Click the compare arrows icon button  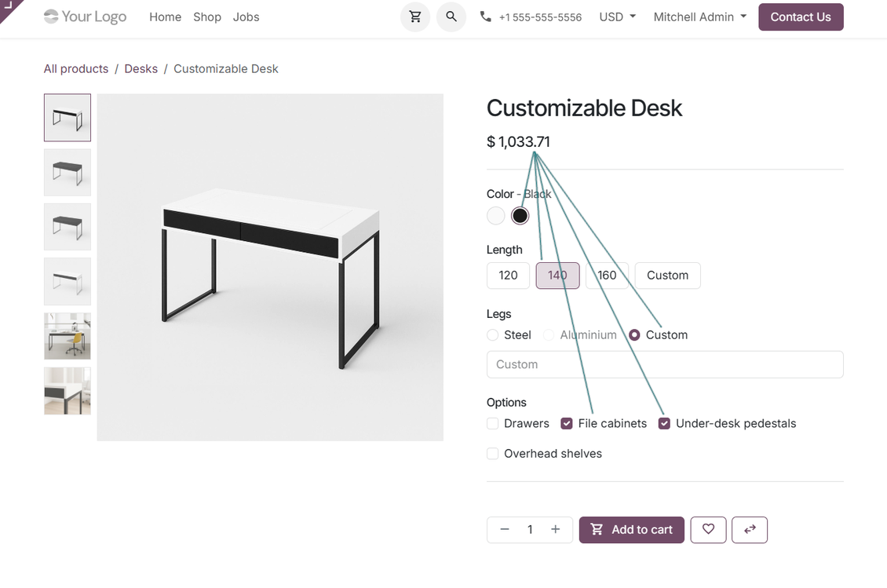(x=750, y=530)
